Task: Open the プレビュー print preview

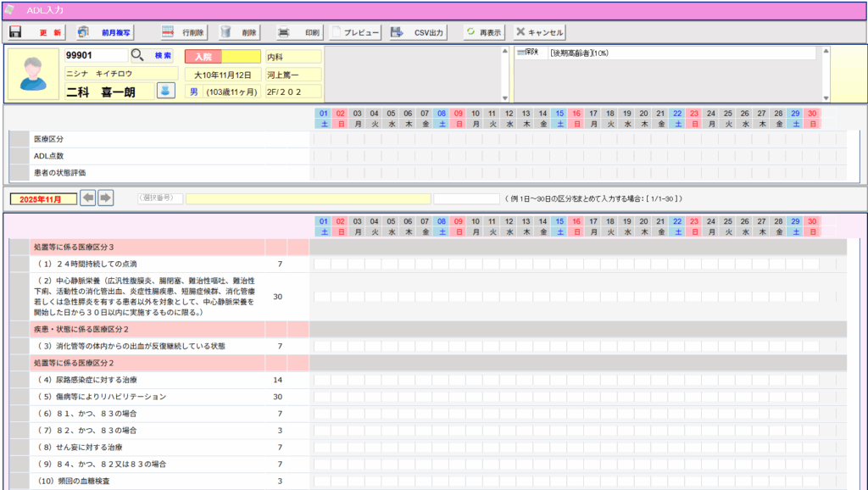Action: tap(355, 32)
